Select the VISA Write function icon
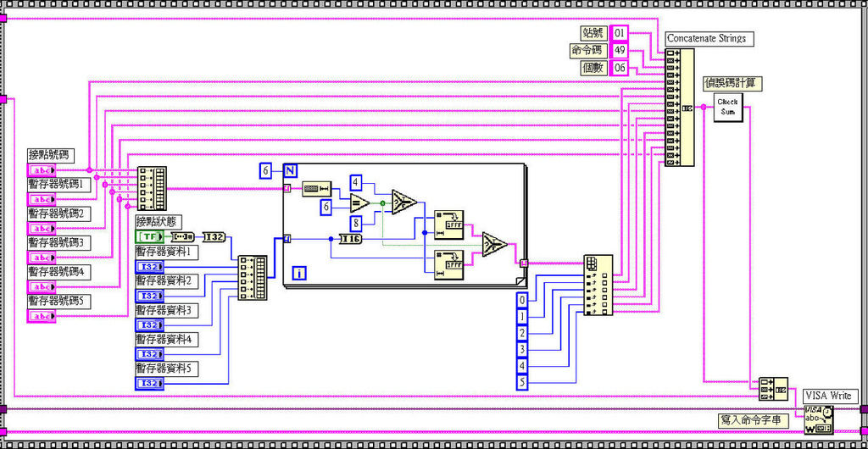 point(818,419)
